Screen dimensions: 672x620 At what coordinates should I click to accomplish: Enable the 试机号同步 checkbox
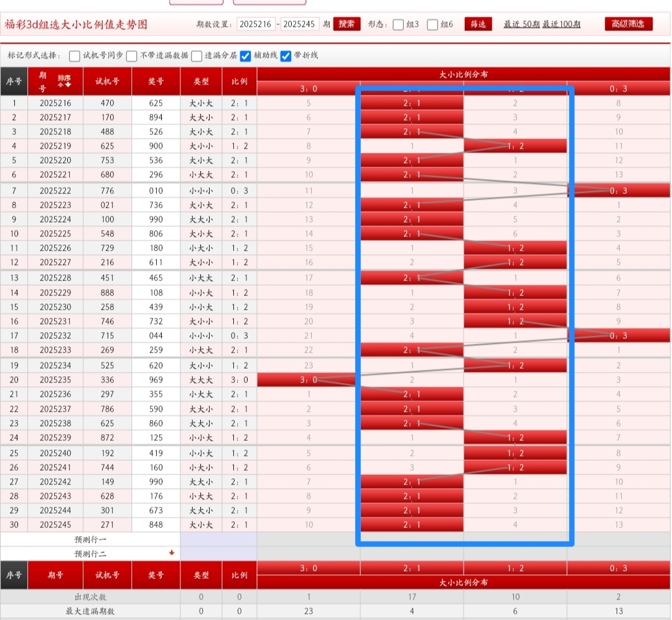75,56
